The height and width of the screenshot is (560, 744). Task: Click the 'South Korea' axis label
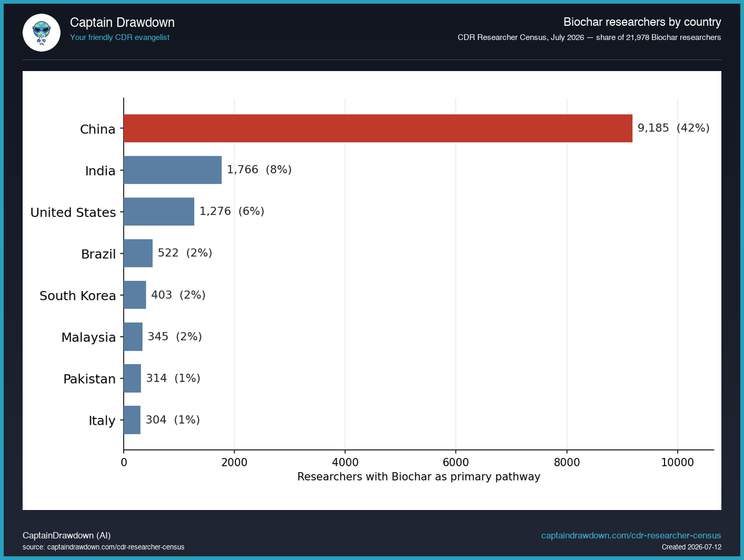click(x=77, y=296)
